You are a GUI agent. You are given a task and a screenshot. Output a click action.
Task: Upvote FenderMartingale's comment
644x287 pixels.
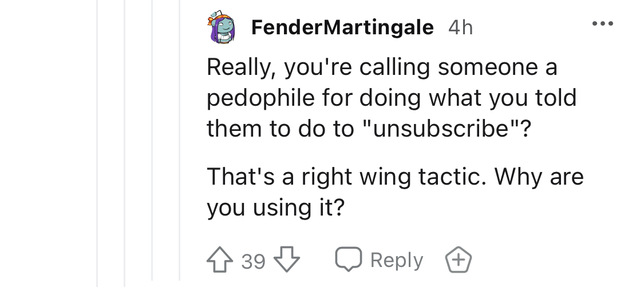pyautogui.click(x=220, y=260)
